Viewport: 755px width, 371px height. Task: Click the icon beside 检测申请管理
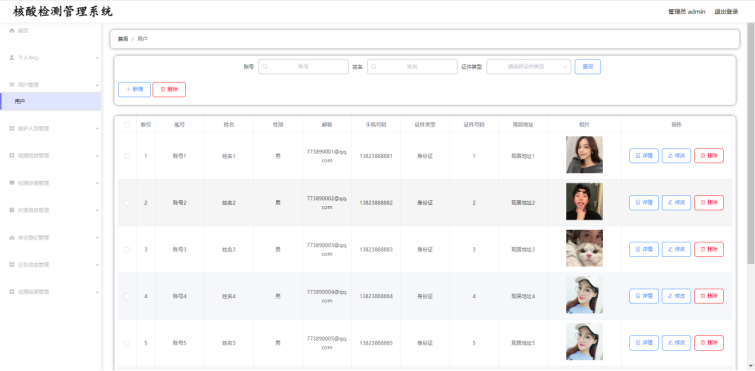(x=12, y=183)
